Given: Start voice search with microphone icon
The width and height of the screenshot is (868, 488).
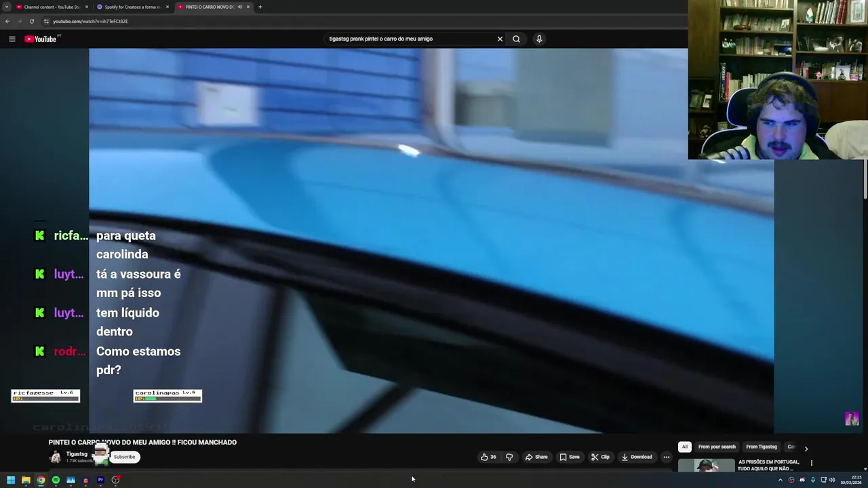Looking at the screenshot, I should pos(539,39).
